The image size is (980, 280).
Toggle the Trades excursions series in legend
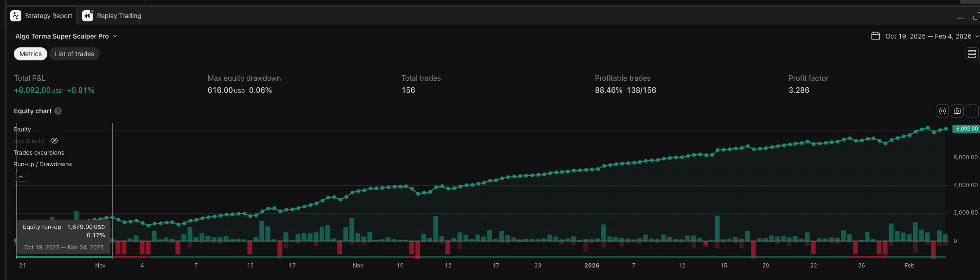(39, 153)
